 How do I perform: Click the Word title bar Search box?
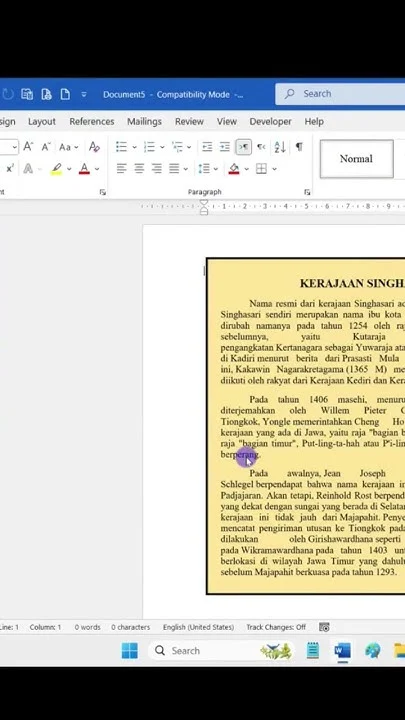click(340, 94)
